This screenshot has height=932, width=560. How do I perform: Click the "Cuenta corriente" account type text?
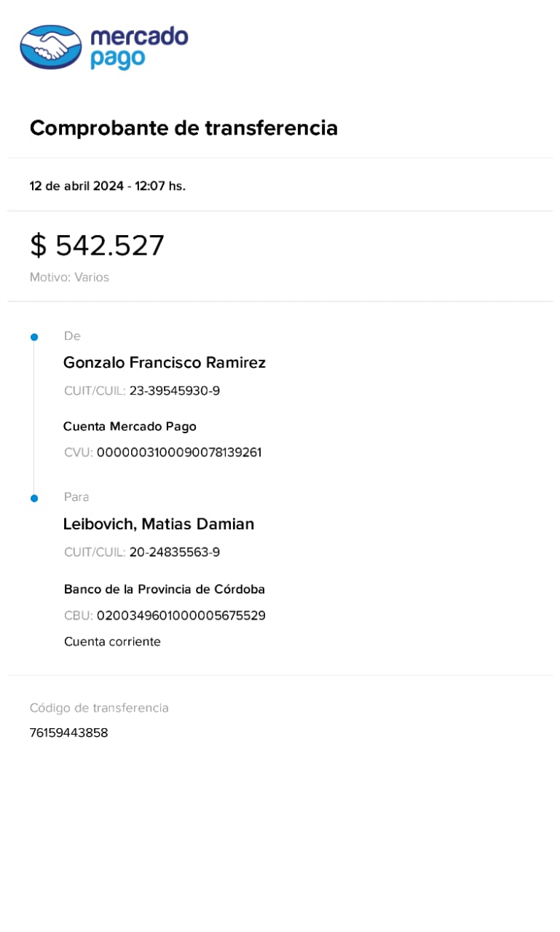(112, 641)
